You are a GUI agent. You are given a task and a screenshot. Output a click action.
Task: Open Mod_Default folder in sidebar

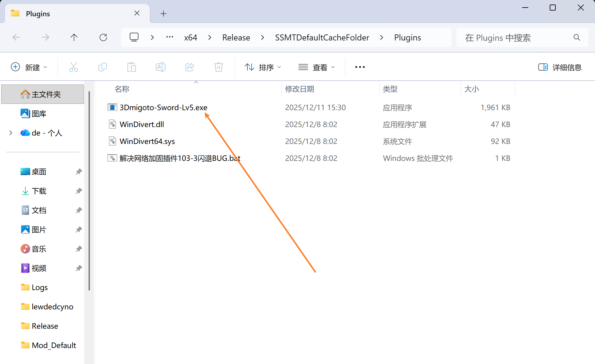pos(54,345)
